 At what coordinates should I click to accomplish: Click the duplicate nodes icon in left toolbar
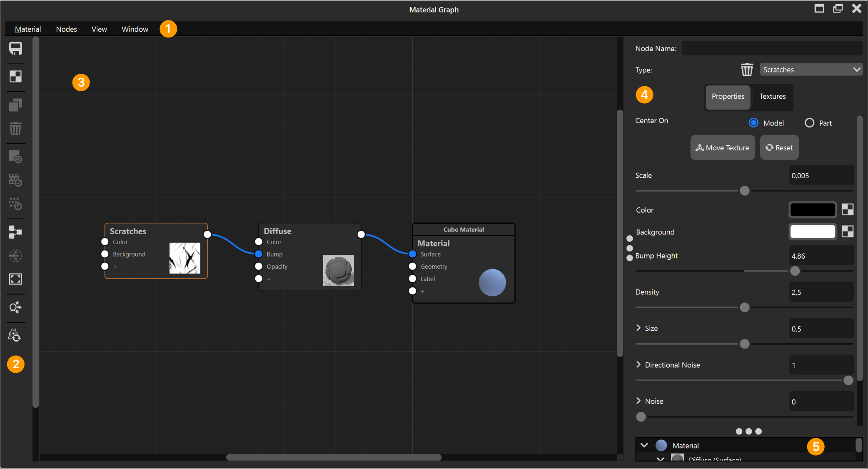click(16, 105)
